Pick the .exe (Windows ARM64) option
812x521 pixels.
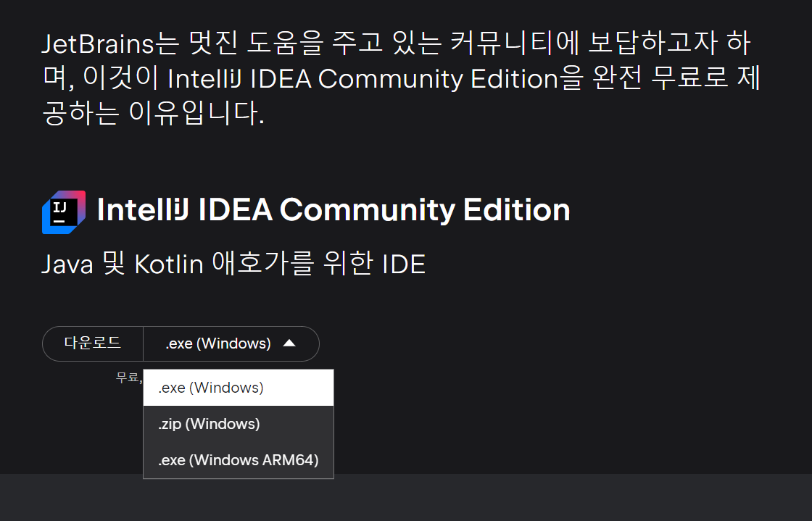pyautogui.click(x=239, y=460)
